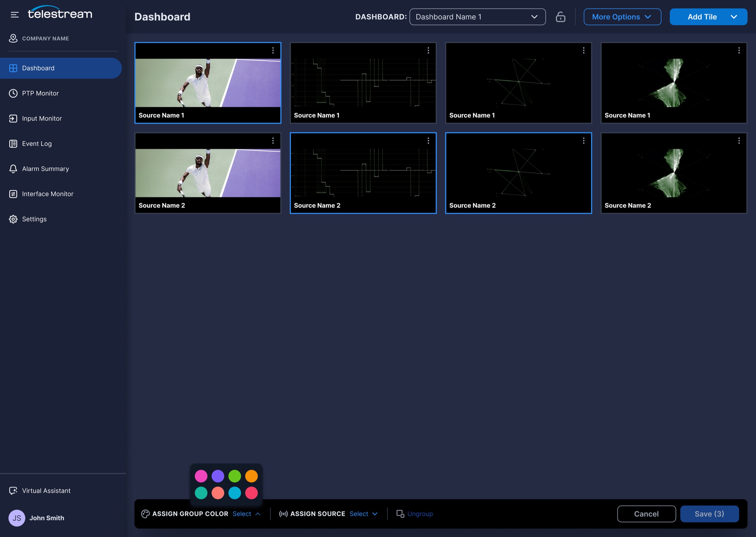Select the Source Name 1 waveform tile
Image resolution: width=756 pixels, height=537 pixels.
pyautogui.click(x=363, y=83)
